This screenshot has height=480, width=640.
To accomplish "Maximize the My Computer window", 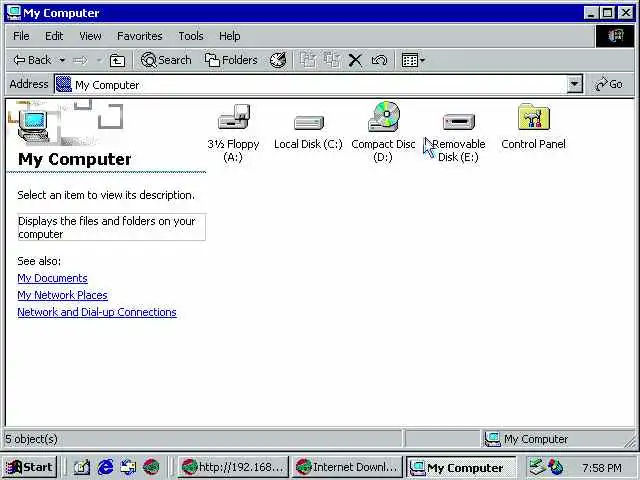I will [x=607, y=13].
